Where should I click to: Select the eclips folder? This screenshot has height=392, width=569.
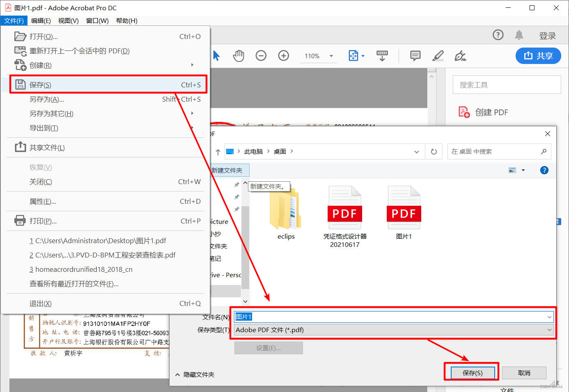286,214
